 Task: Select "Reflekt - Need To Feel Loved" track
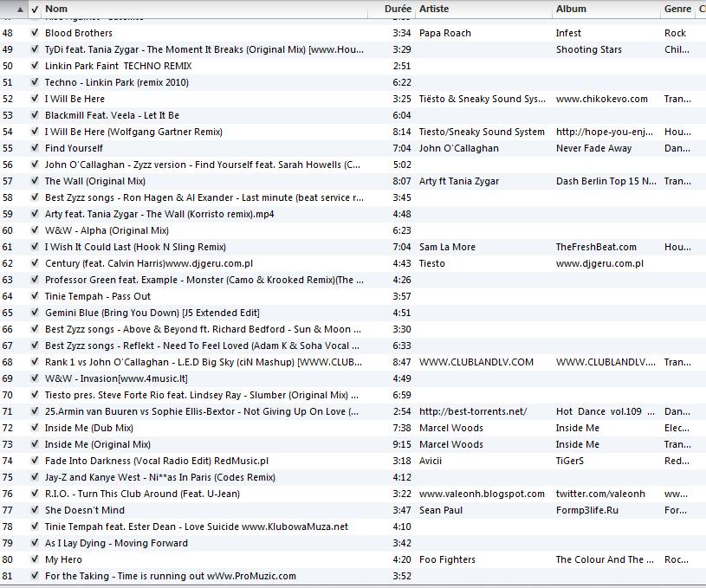tap(202, 346)
